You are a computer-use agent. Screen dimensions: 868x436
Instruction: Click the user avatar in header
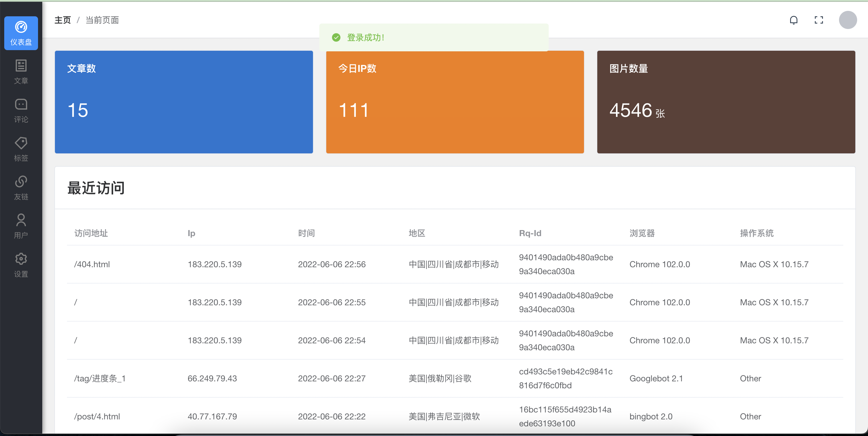point(847,20)
